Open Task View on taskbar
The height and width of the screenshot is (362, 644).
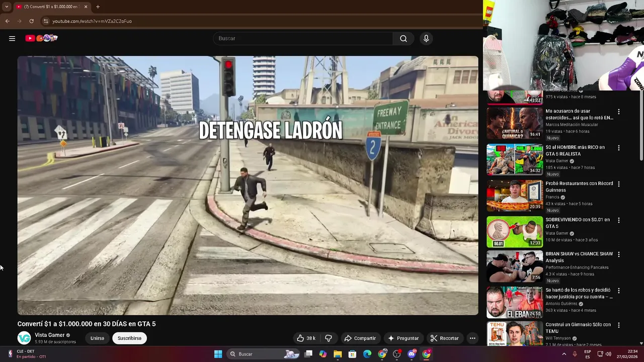coord(308,354)
